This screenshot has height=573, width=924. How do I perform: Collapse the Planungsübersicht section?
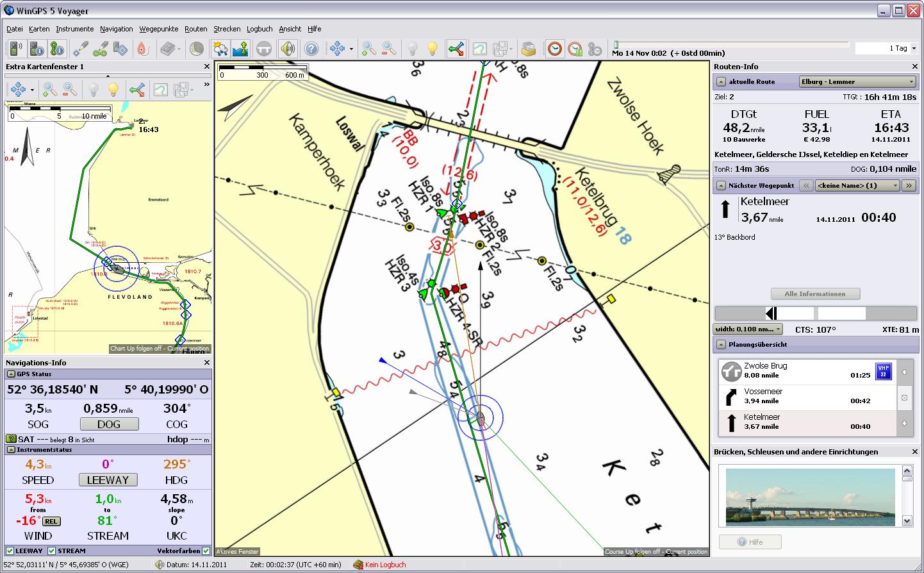(x=721, y=345)
